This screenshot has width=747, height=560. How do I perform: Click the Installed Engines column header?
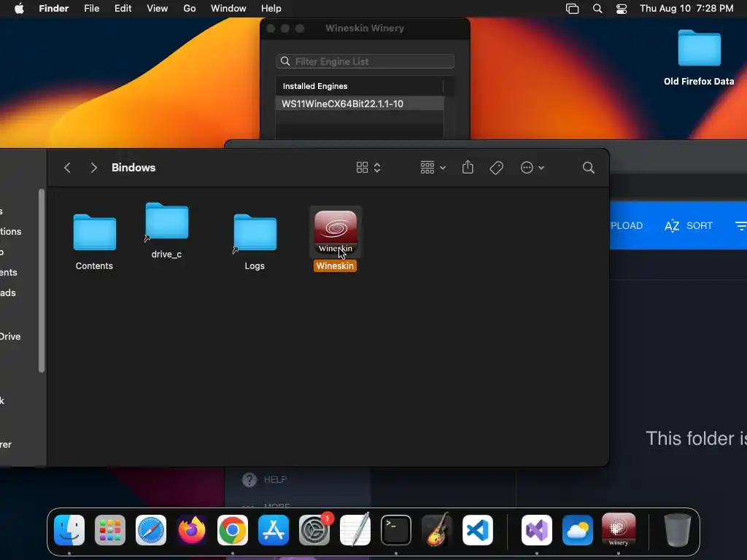tap(360, 86)
